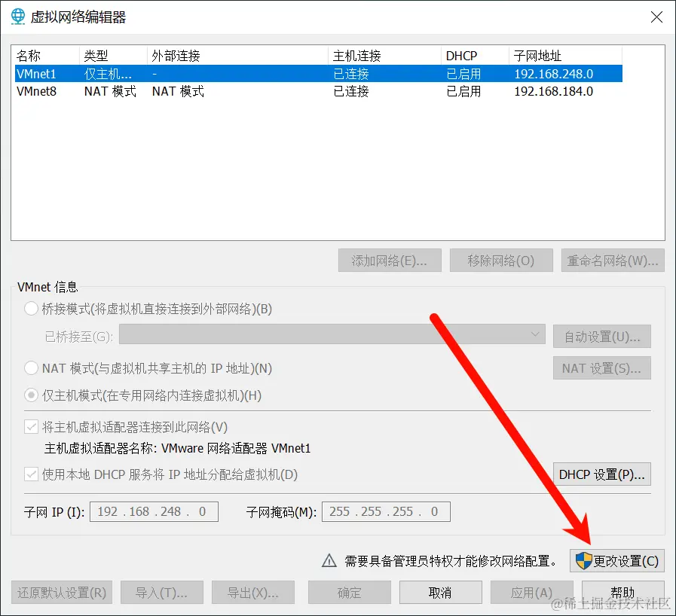
Task: Click 仅主机... type cell of VMnet1
Action: 108,74
